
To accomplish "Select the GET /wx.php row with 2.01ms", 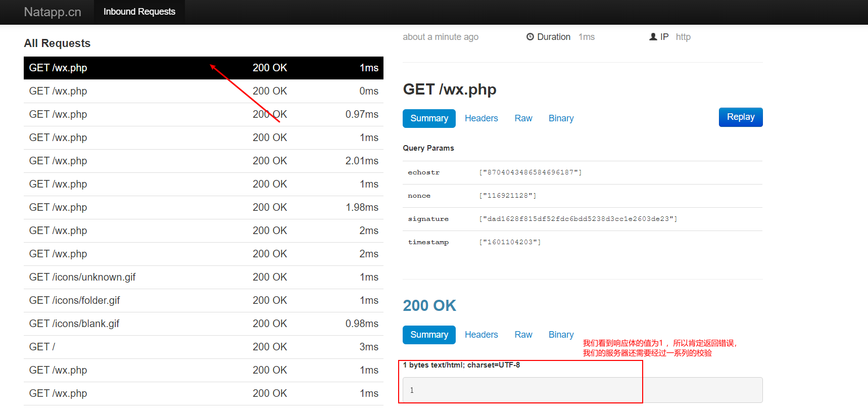I will 204,161.
